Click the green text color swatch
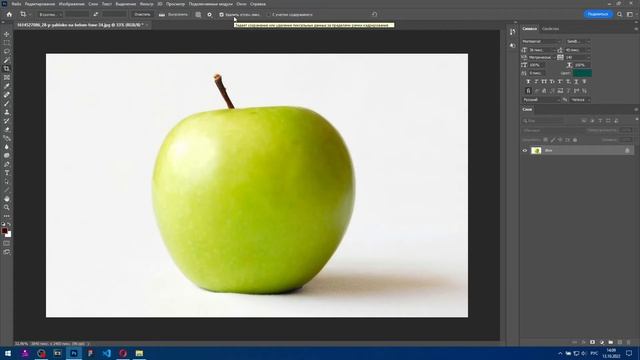The width and height of the screenshot is (640, 360). pyautogui.click(x=582, y=73)
